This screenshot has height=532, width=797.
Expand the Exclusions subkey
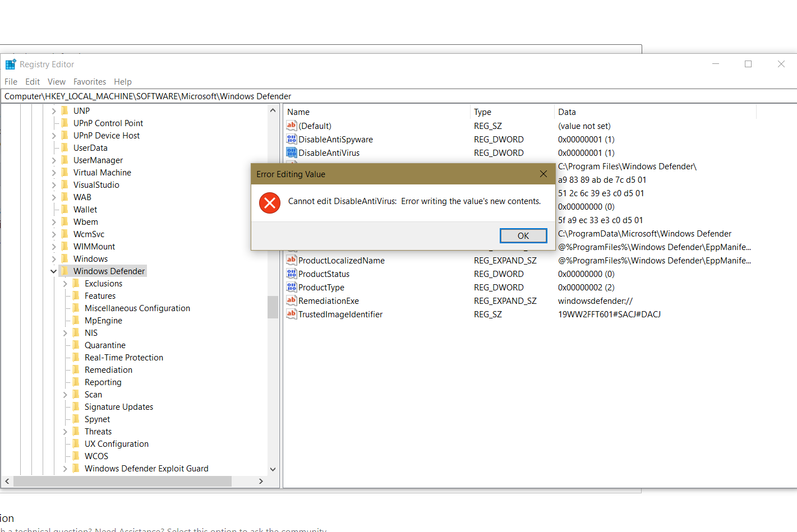(65, 284)
